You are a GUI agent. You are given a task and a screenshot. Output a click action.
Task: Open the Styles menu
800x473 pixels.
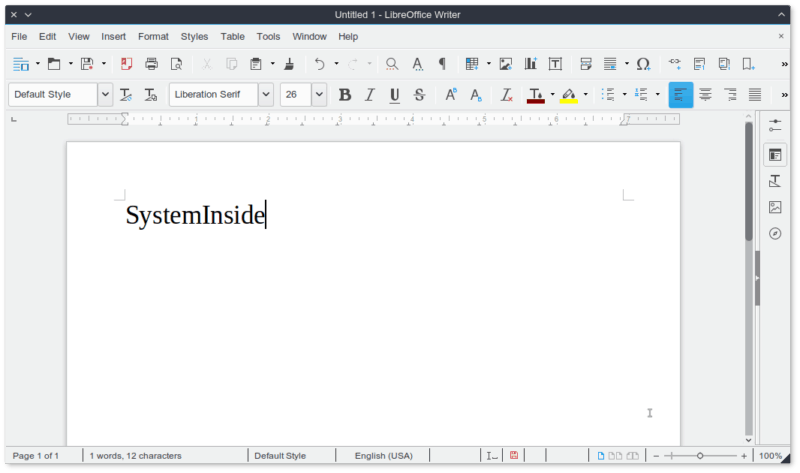[194, 37]
